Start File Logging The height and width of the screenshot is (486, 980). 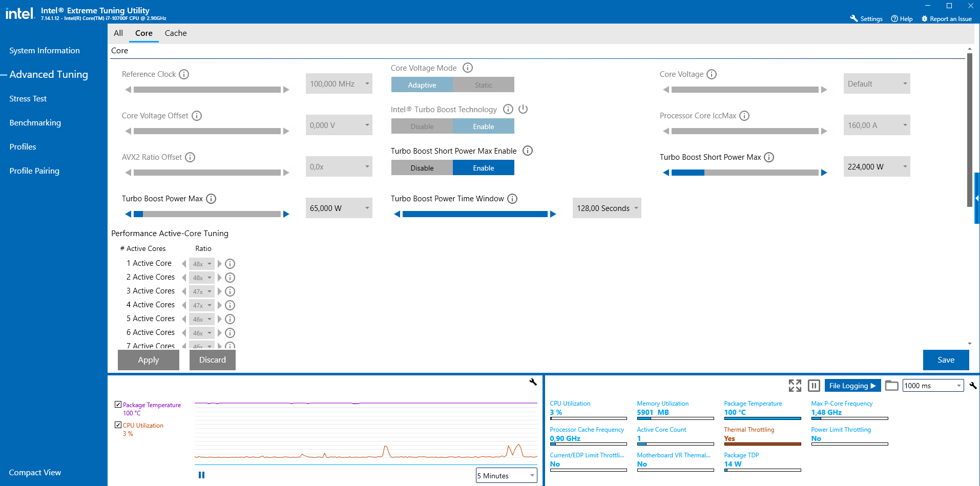pyautogui.click(x=852, y=386)
